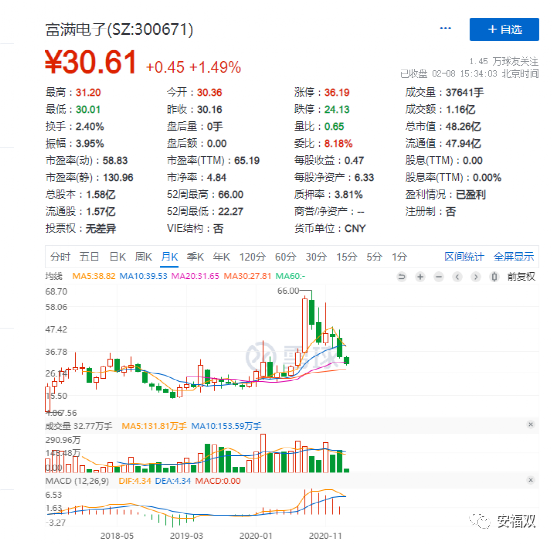Open 全屏显示 fullscreen chart
The width and height of the screenshot is (553, 545).
coord(514,257)
